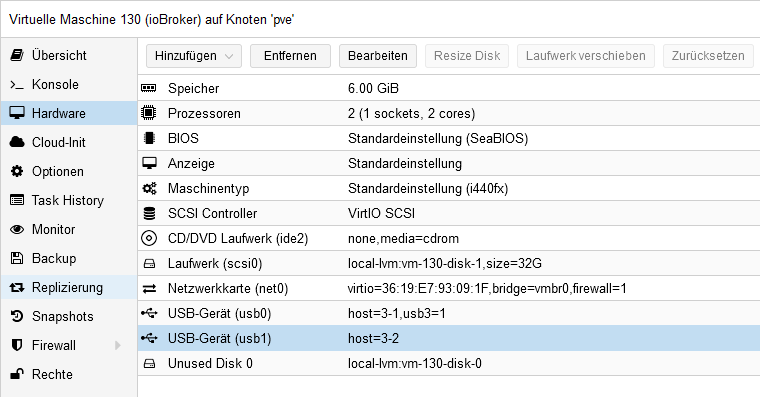The image size is (760, 397).
Task: Click the disc icon beside CD/DVD Laufwerk
Action: tap(149, 238)
